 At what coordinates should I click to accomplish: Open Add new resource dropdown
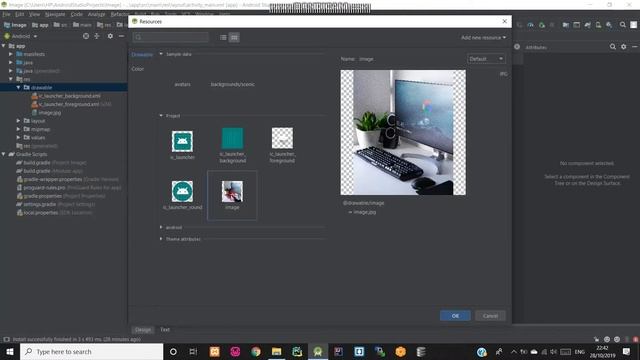pyautogui.click(x=483, y=38)
